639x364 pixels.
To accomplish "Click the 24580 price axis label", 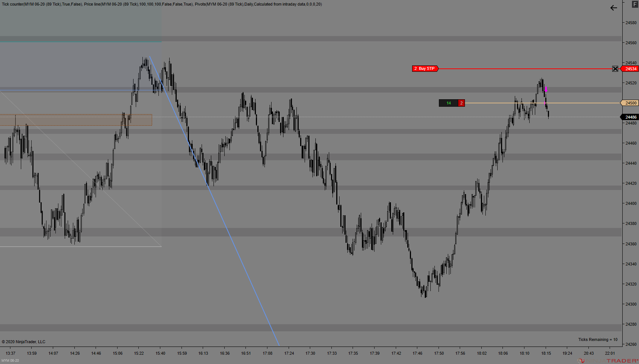I will point(631,23).
